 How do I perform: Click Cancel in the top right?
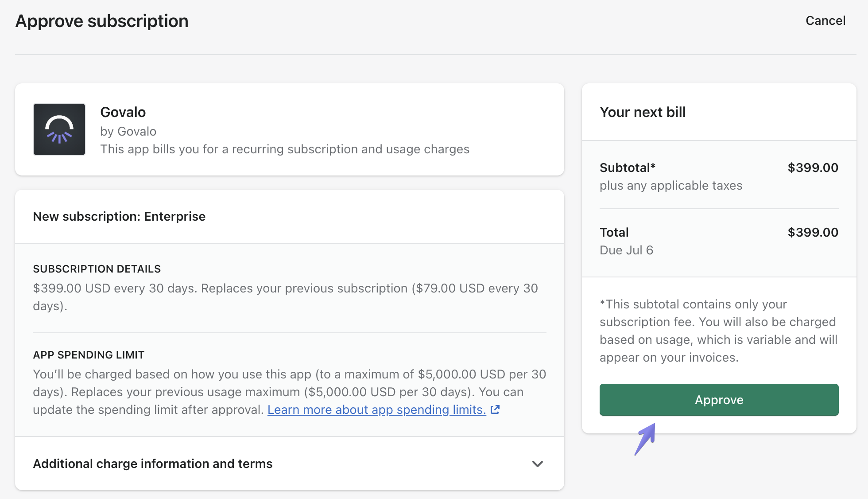click(825, 20)
